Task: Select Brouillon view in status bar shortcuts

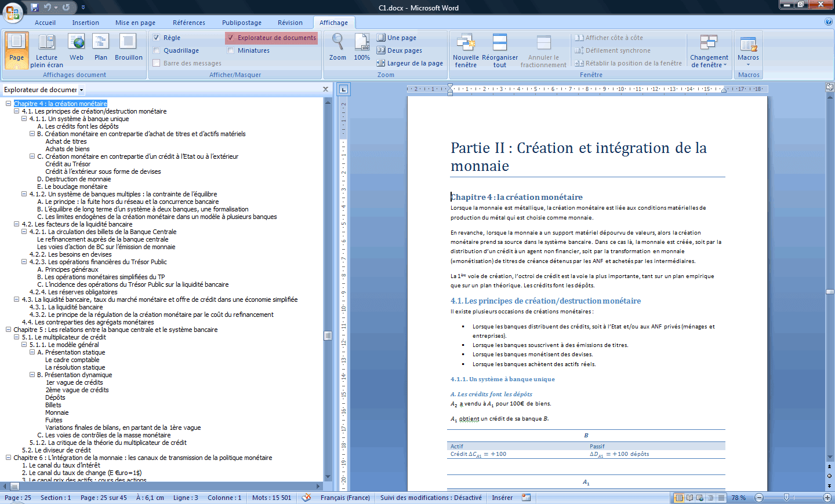Action: click(x=721, y=498)
